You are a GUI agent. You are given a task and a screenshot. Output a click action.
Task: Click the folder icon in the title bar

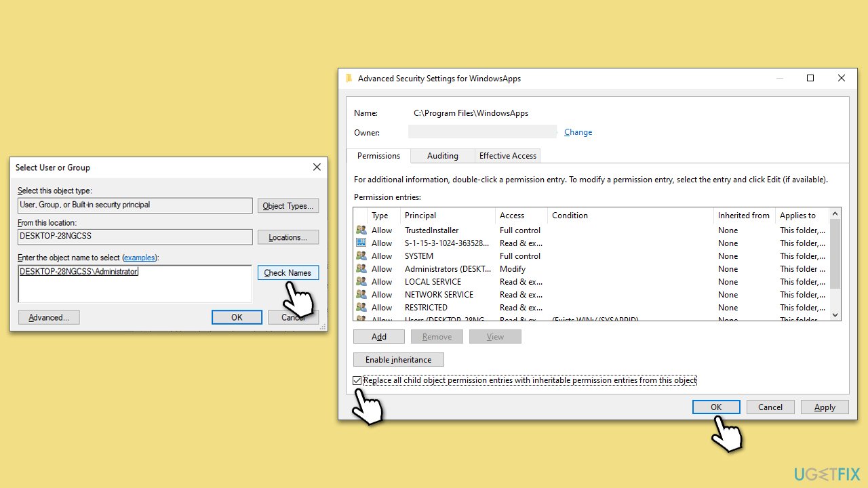point(349,78)
